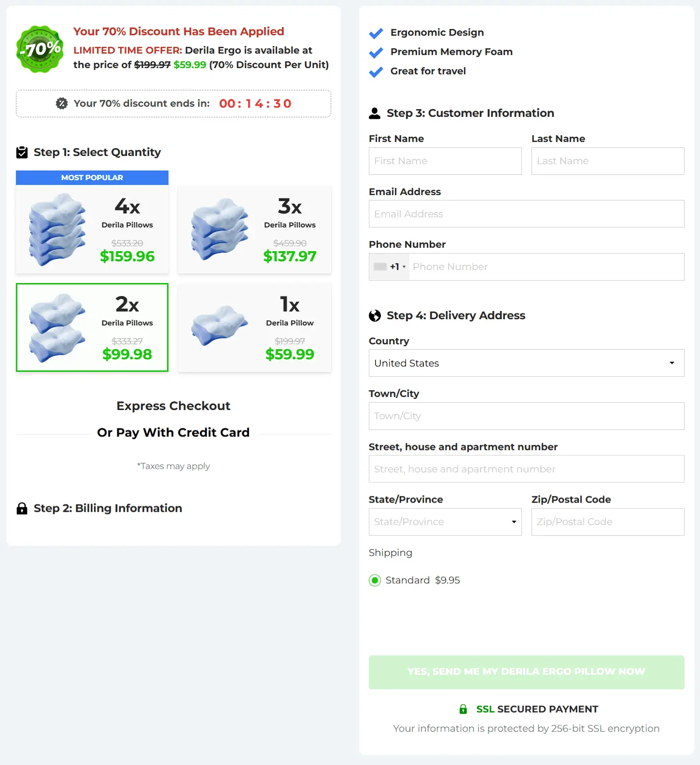The width and height of the screenshot is (700, 765).
Task: Click the -70% discount badge
Action: pos(40,48)
